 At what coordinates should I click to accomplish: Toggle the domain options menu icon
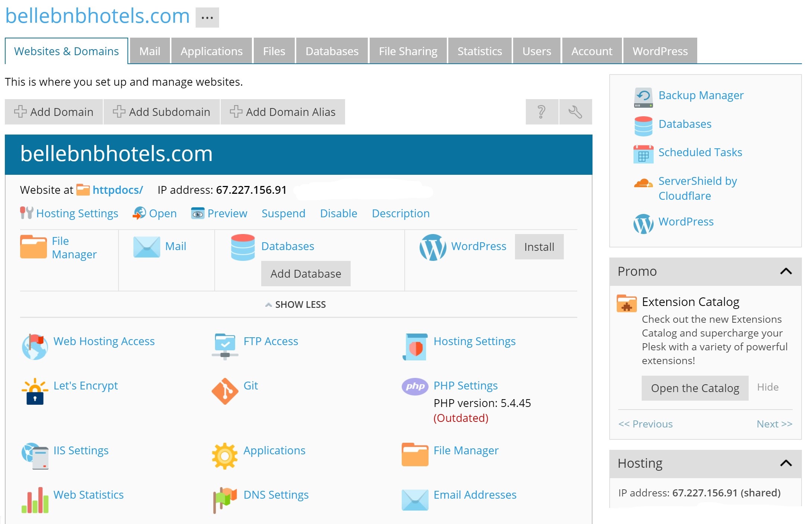207,17
